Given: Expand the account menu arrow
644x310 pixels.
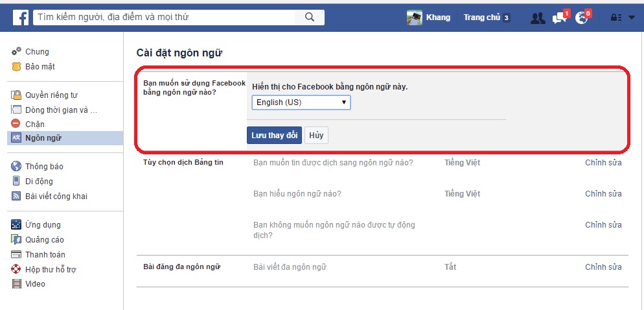Looking at the screenshot, I should pos(631,18).
